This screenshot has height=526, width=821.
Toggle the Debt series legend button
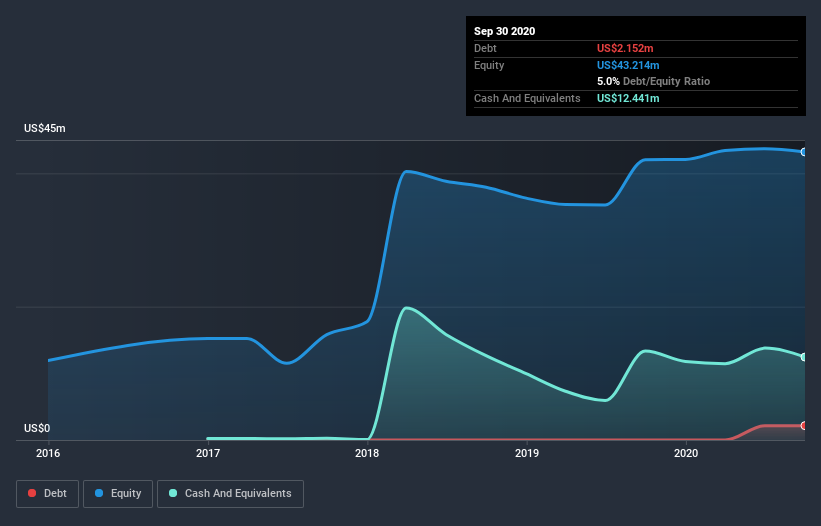pyautogui.click(x=47, y=494)
